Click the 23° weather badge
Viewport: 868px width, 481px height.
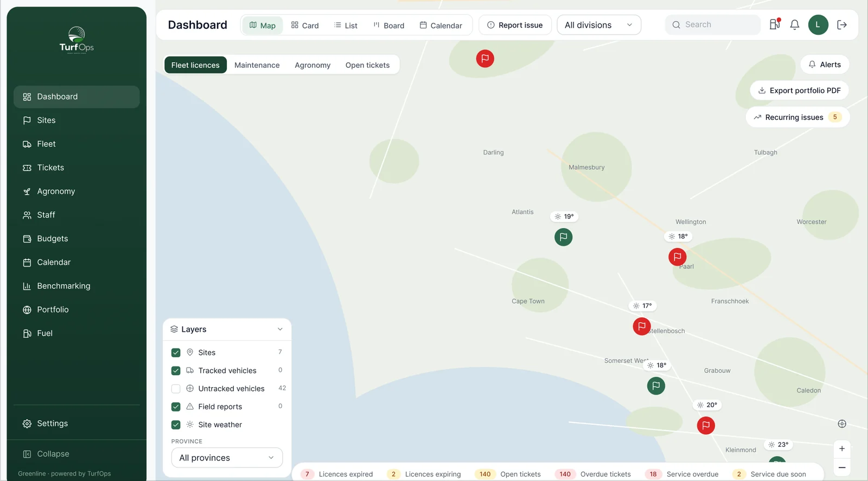pos(778,445)
